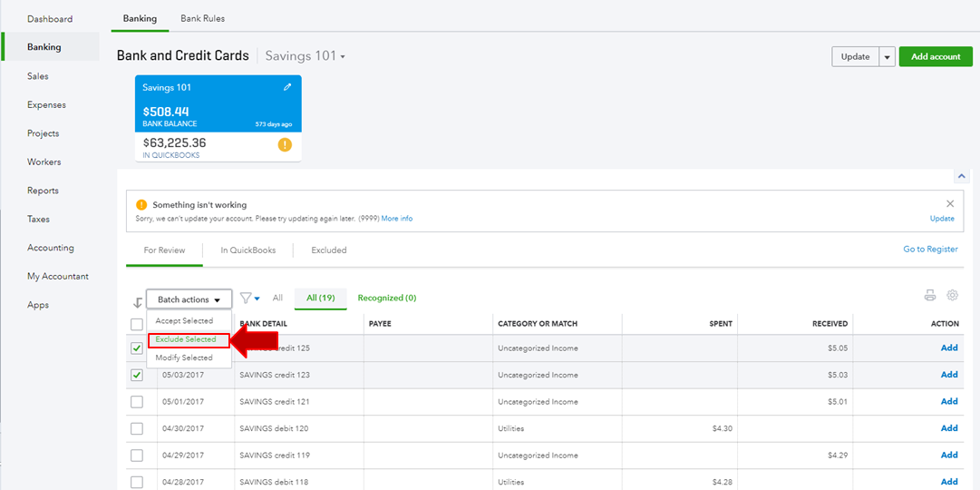Uncheck the SAVINGS credit 125 row checkbox
The height and width of the screenshot is (490, 980).
coord(136,348)
